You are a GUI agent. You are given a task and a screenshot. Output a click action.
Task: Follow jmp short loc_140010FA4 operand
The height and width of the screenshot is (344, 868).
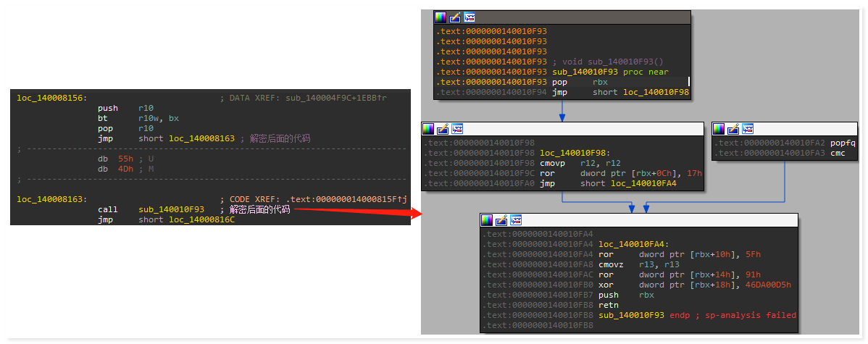point(643,184)
